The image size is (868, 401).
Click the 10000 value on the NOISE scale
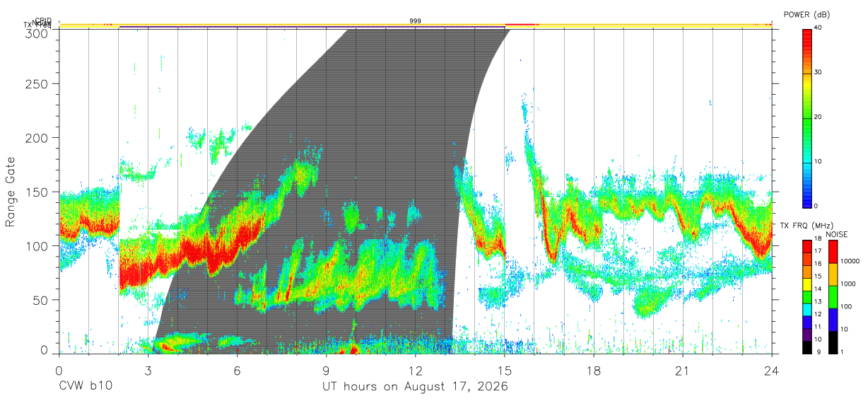(850, 261)
